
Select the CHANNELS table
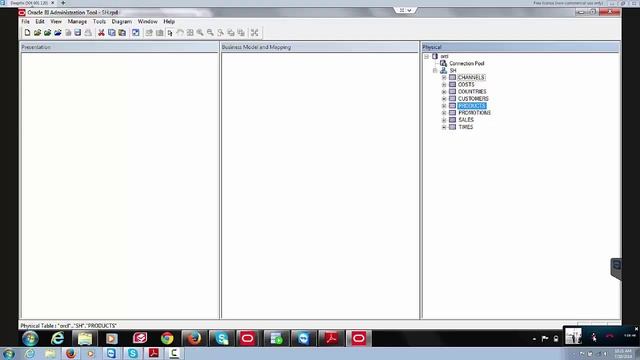pos(471,78)
